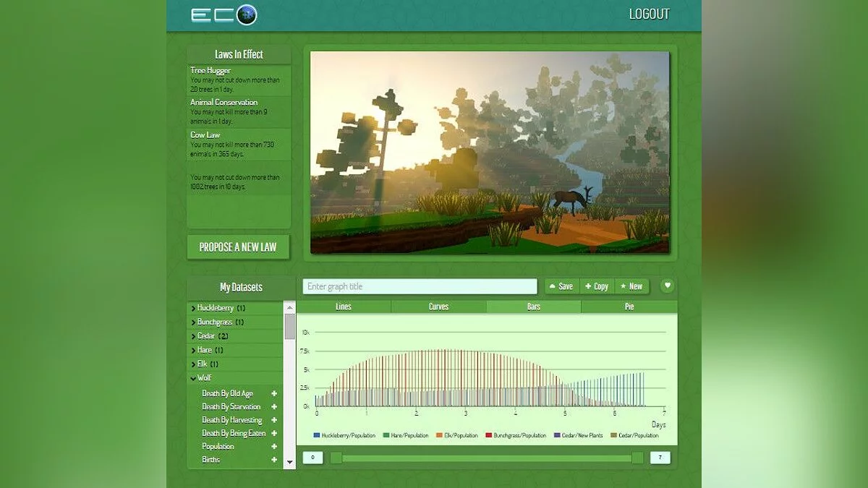This screenshot has height=488, width=868.
Task: Click the datasets scrollbar down arrow
Action: [x=289, y=463]
